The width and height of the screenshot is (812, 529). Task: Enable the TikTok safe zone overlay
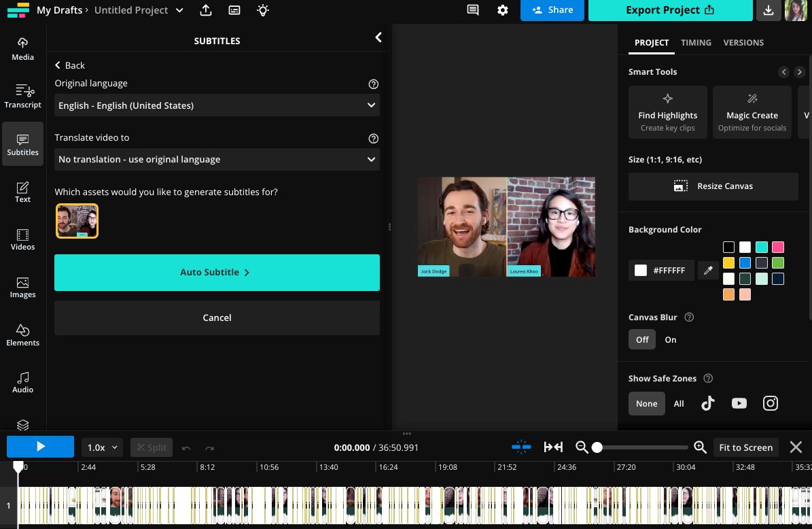(x=707, y=403)
